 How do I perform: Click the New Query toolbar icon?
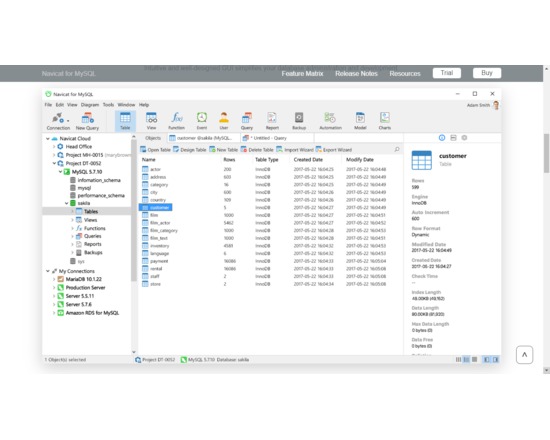coord(87,121)
